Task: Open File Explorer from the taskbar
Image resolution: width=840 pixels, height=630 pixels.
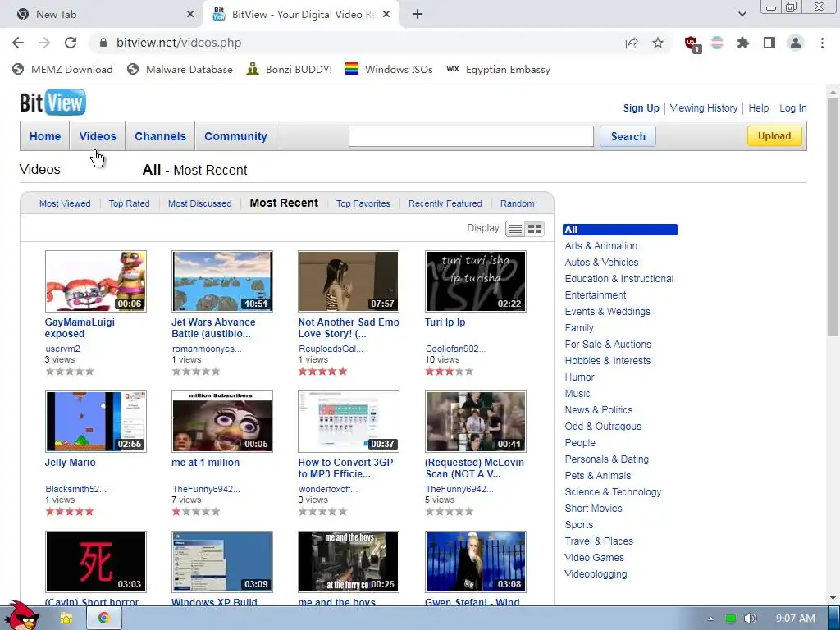Action: coord(66,619)
